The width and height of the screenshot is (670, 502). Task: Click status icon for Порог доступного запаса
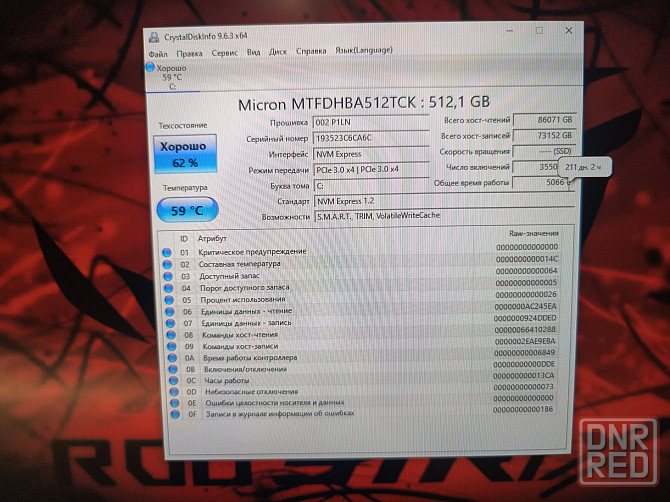(169, 288)
